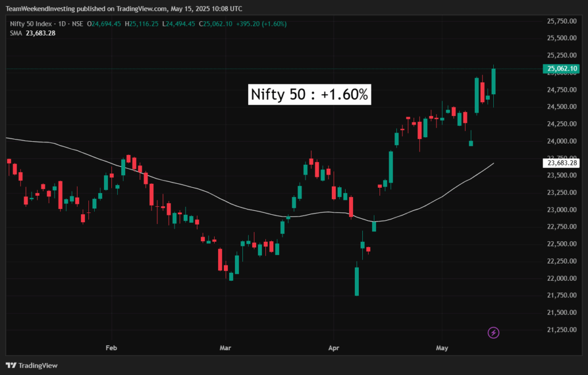Click the 22,000.00 price axis label
Viewport: 588px width, 375px height.
coord(562,279)
